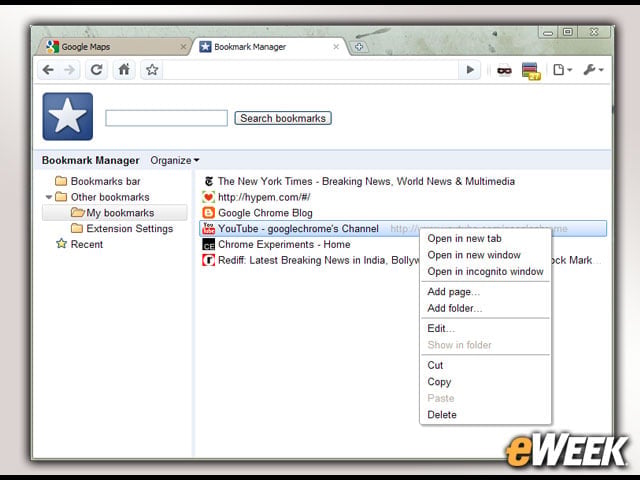The image size is (640, 480).
Task: Collapse the Other bookmarks tree arrow
Action: 49,197
